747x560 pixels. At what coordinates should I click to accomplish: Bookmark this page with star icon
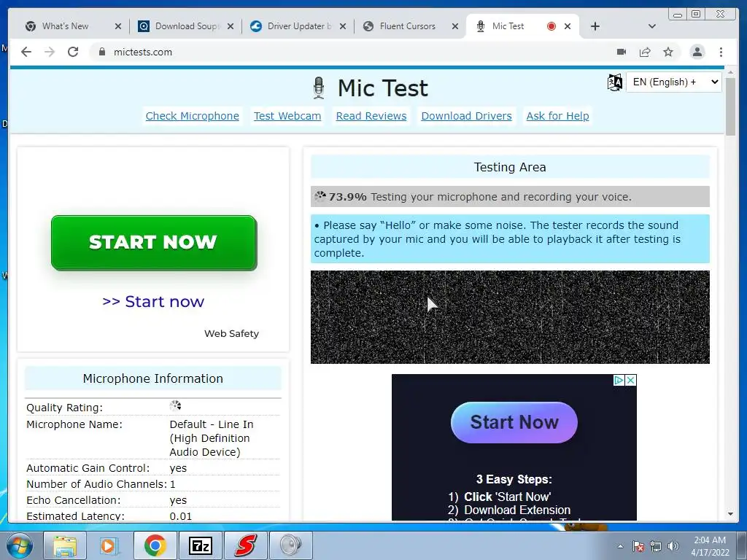[x=668, y=52]
